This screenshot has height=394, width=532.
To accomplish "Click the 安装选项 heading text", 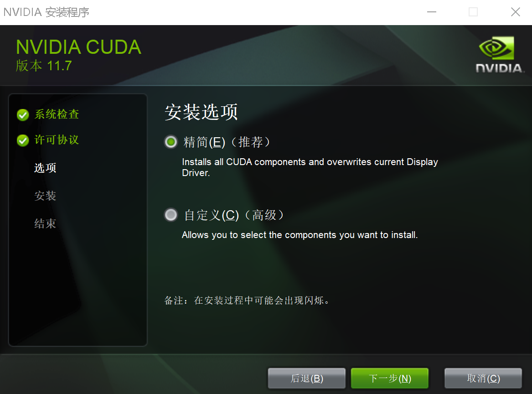I will [x=201, y=112].
